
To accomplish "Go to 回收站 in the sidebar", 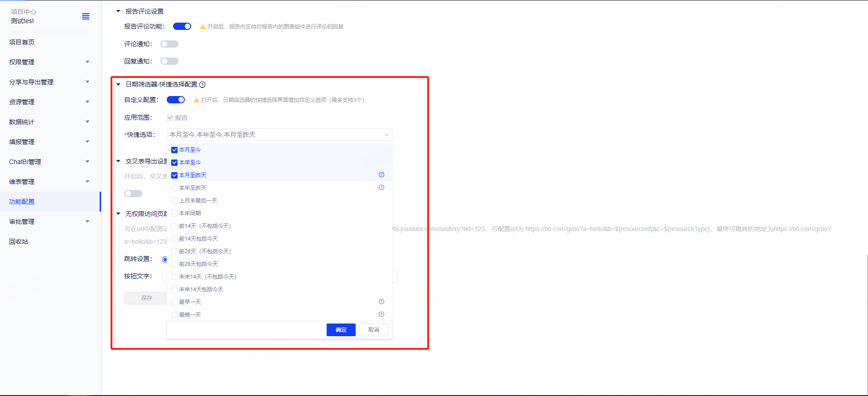I will tap(19, 241).
